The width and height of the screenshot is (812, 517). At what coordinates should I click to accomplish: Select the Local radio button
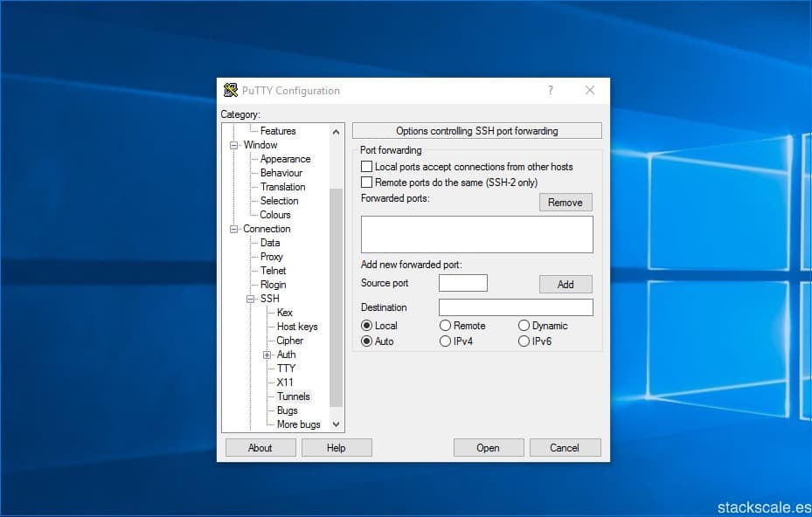pyautogui.click(x=366, y=326)
